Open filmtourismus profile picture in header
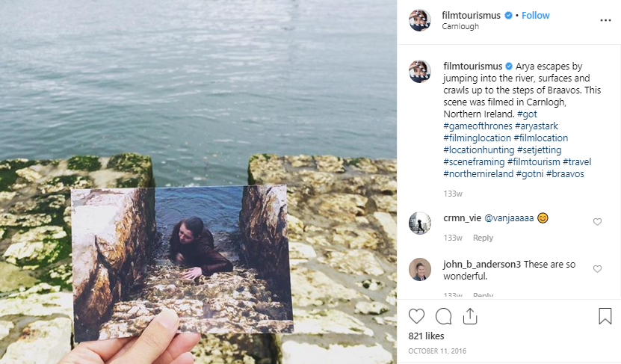Screen dimensions: 621x364 [x=420, y=20]
